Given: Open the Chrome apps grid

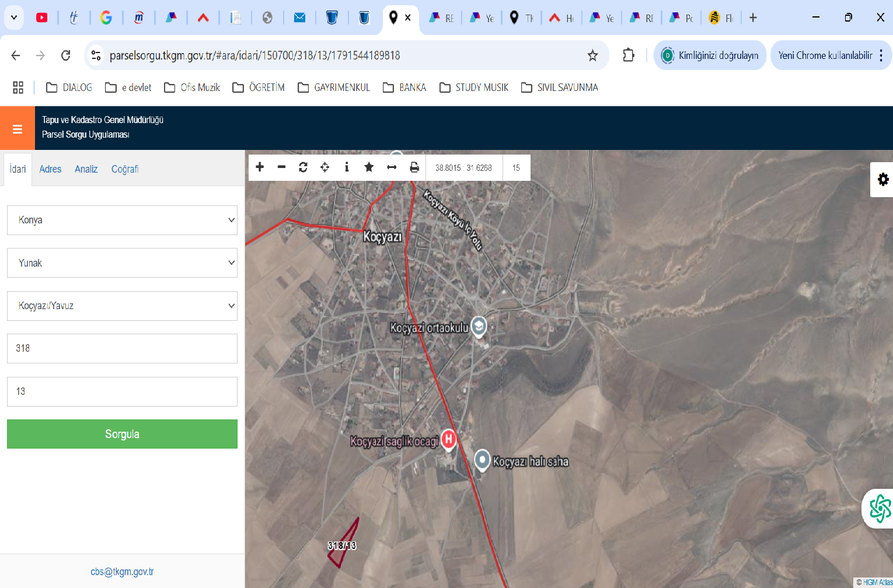Looking at the screenshot, I should click(x=18, y=87).
